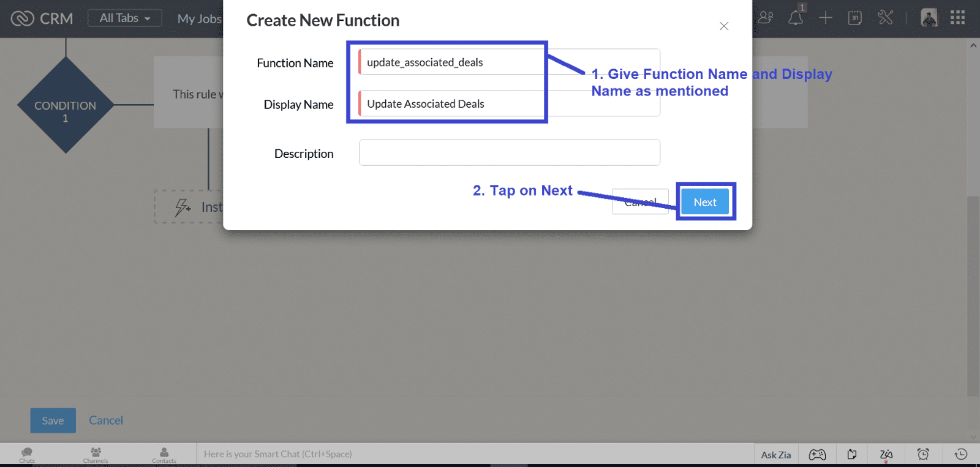Open the notifications bell
This screenshot has width=980, height=467.
796,18
